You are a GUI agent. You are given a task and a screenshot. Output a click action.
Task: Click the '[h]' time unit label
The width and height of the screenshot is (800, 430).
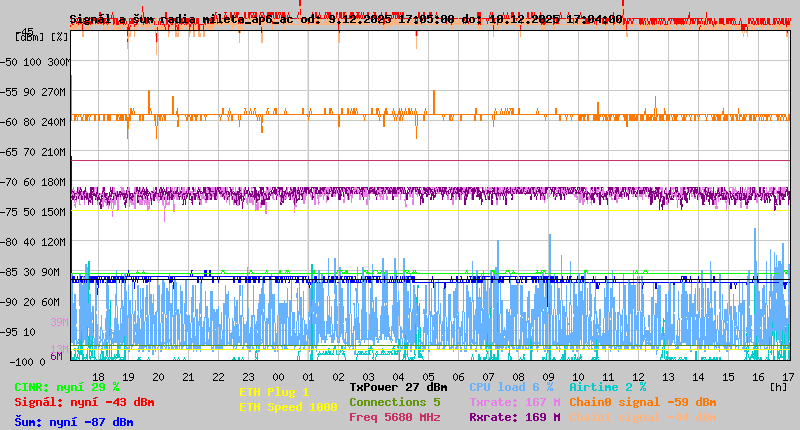pyautogui.click(x=779, y=387)
